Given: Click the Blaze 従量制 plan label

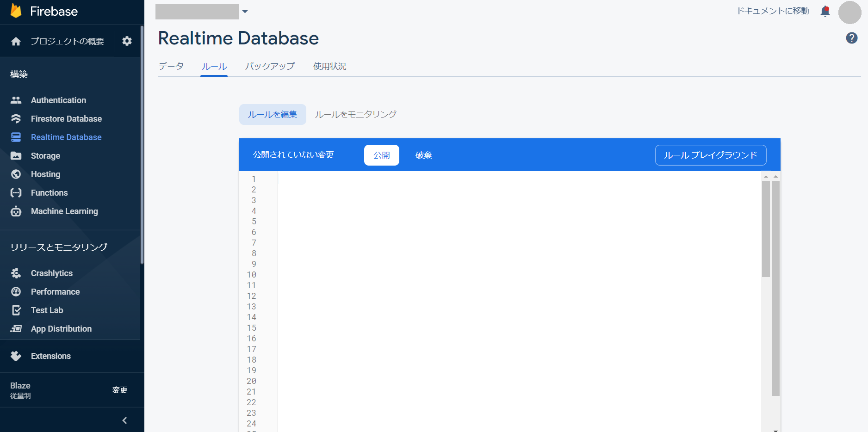Looking at the screenshot, I should coord(20,390).
